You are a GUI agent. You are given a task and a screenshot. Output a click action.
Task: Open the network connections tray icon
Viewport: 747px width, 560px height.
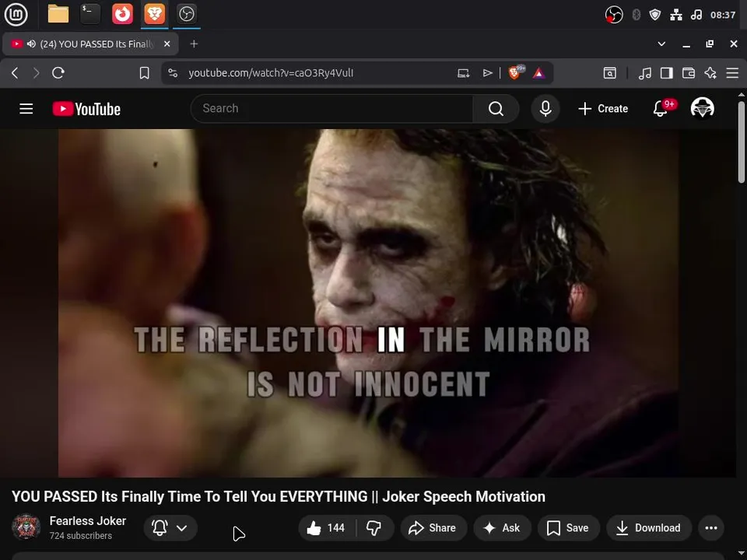tap(676, 15)
